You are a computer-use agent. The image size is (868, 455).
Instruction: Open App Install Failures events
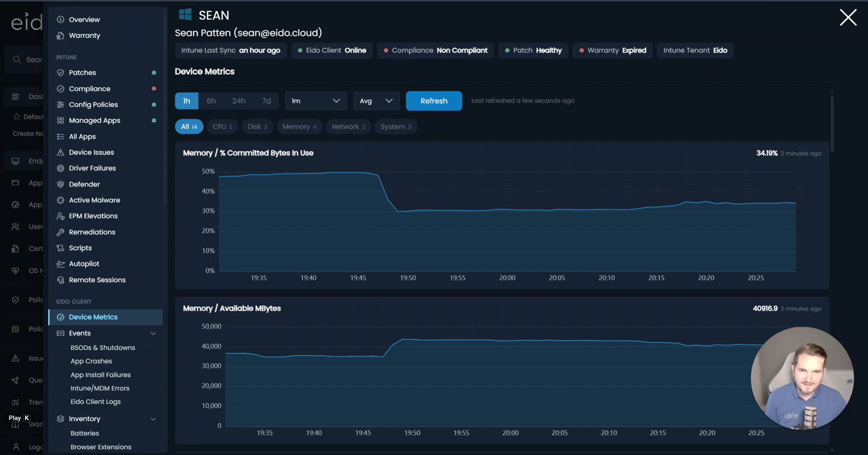[101, 375]
